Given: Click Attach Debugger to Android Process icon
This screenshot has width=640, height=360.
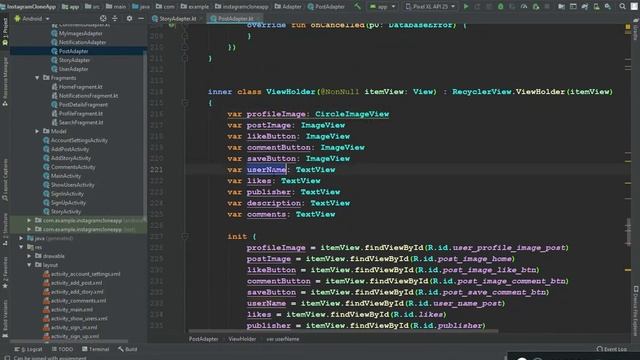Looking at the screenshot, I should pyautogui.click(x=536, y=7).
